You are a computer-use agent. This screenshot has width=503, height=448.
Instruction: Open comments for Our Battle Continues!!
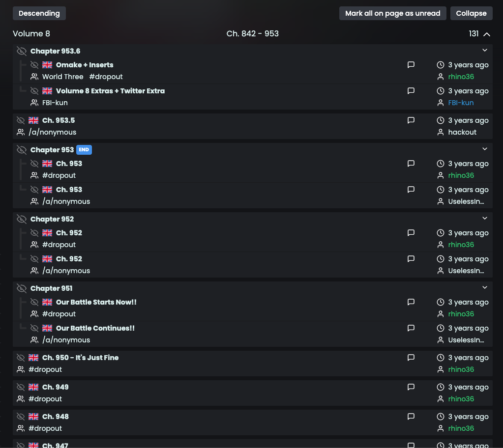click(411, 328)
